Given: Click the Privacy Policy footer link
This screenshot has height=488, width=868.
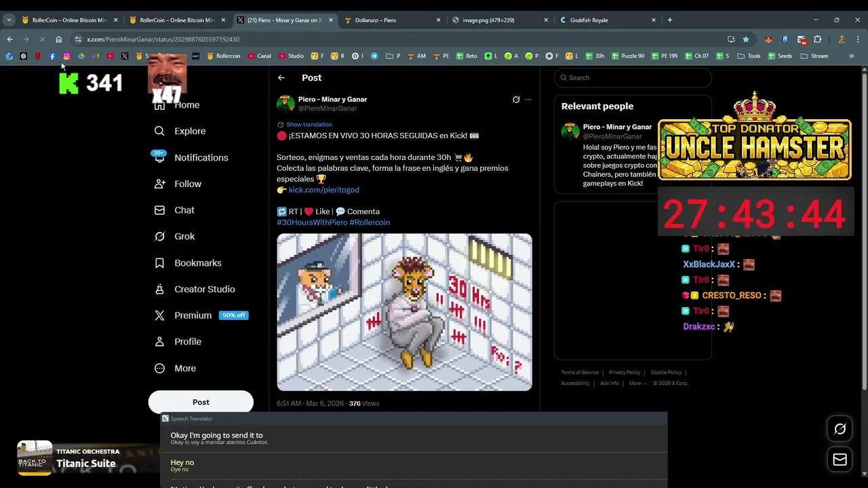Looking at the screenshot, I should [625, 372].
